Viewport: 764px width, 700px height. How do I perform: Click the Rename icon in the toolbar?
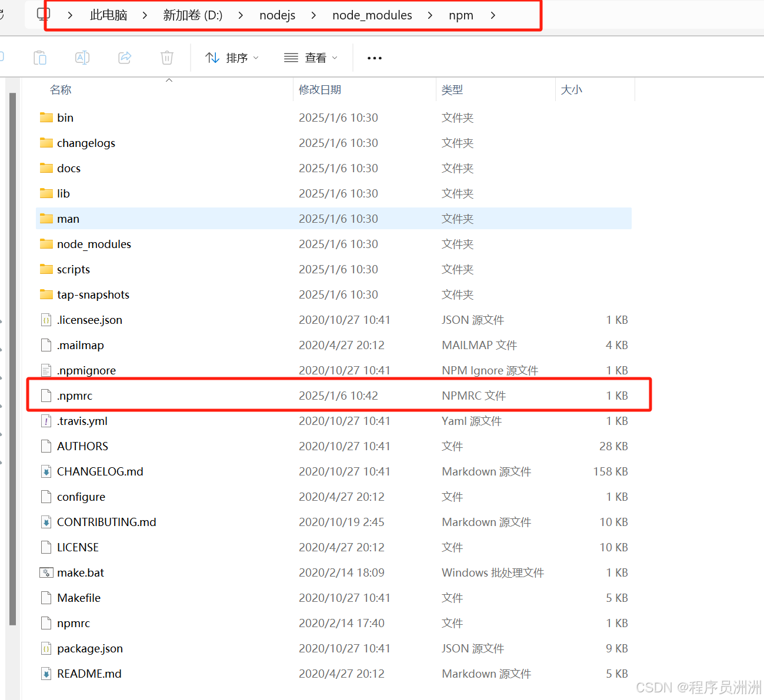[82, 58]
